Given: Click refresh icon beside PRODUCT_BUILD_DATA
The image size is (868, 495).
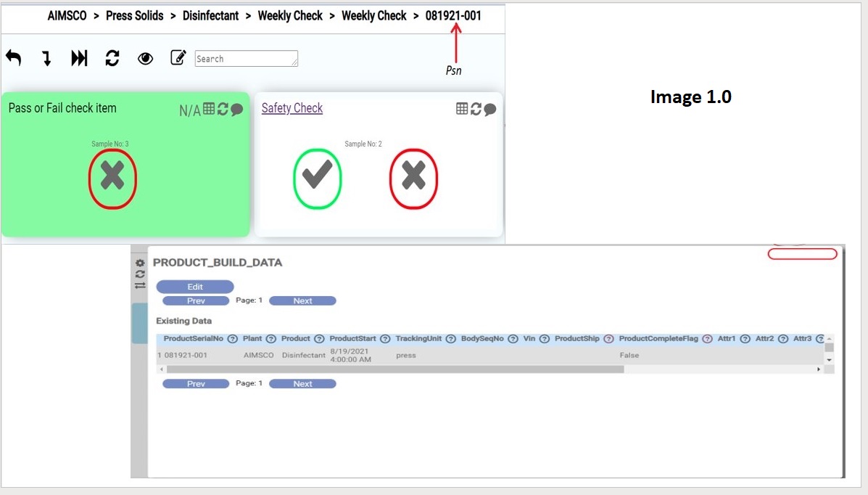Looking at the screenshot, I should tap(140, 274).
